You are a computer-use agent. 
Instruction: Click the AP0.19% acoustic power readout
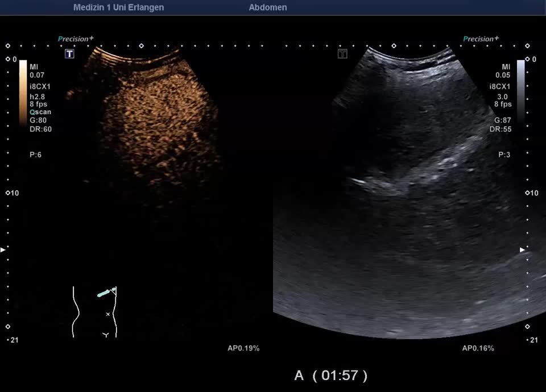[243, 348]
